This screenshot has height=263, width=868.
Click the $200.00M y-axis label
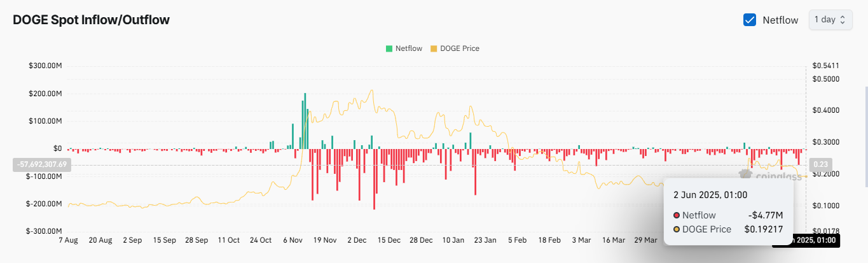coord(45,94)
